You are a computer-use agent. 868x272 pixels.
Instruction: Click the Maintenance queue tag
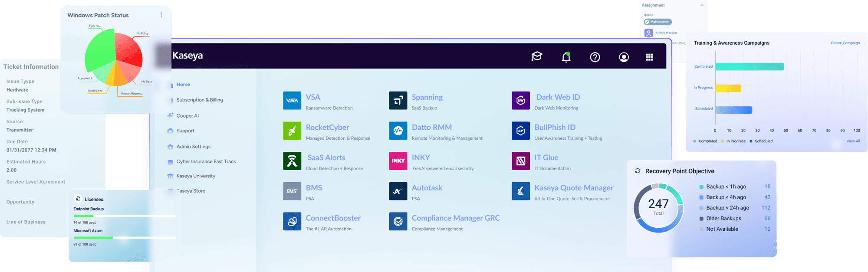[658, 22]
